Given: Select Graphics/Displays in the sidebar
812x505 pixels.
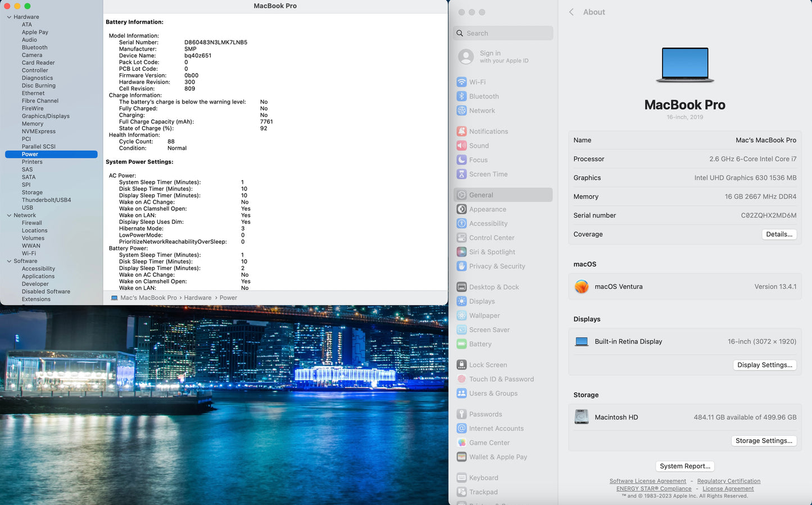Looking at the screenshot, I should click(x=46, y=116).
